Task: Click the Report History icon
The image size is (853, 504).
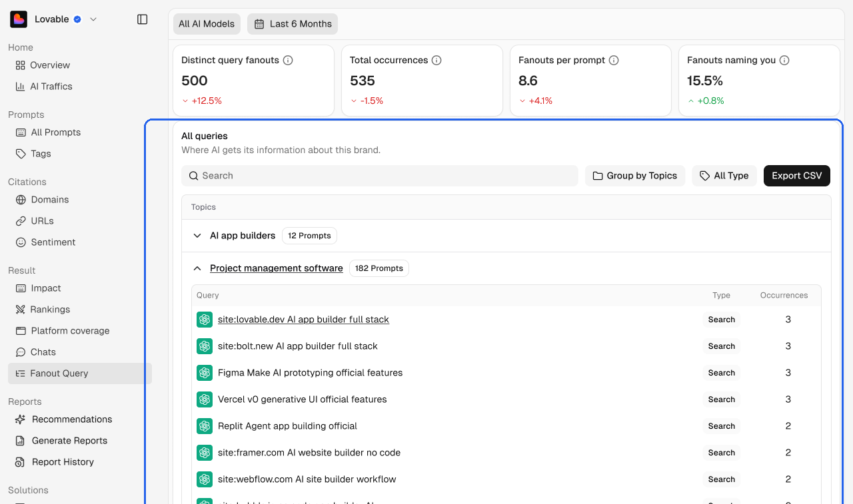Action: (x=21, y=462)
